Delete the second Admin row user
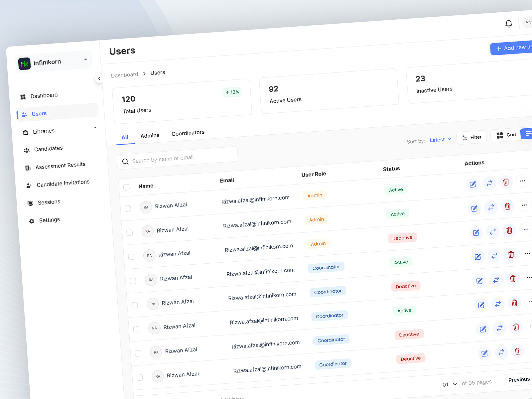Viewport: 532px width, 399px height. tap(507, 206)
